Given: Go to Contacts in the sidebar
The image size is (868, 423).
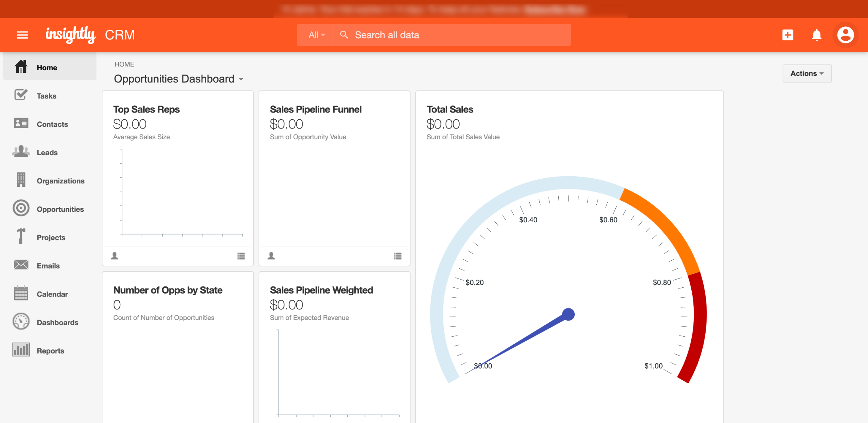Looking at the screenshot, I should 52,124.
